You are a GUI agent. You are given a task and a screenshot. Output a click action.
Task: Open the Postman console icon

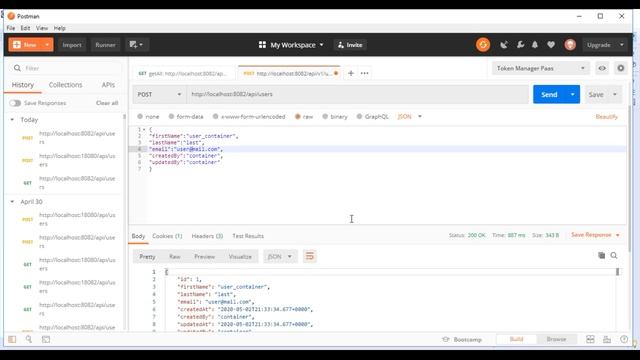click(x=46, y=339)
